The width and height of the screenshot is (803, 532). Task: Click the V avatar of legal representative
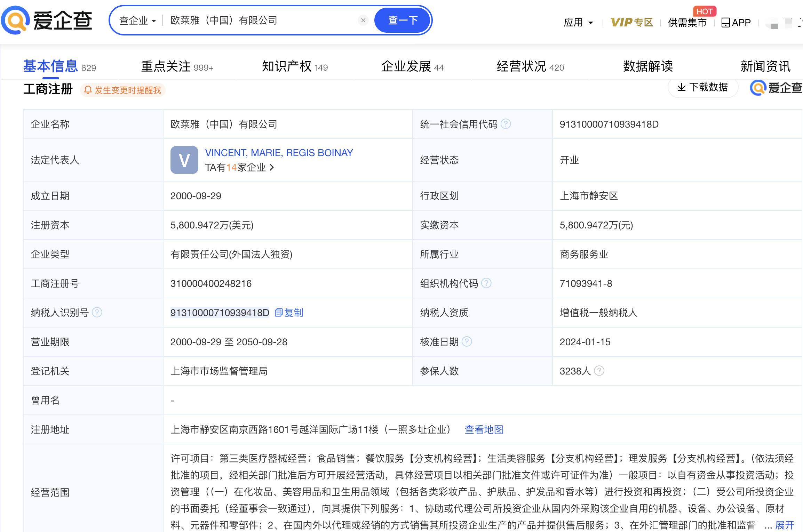184,160
